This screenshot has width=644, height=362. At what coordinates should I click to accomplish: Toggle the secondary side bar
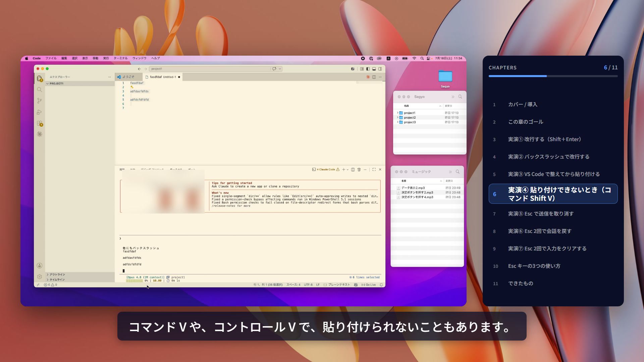coord(380,69)
